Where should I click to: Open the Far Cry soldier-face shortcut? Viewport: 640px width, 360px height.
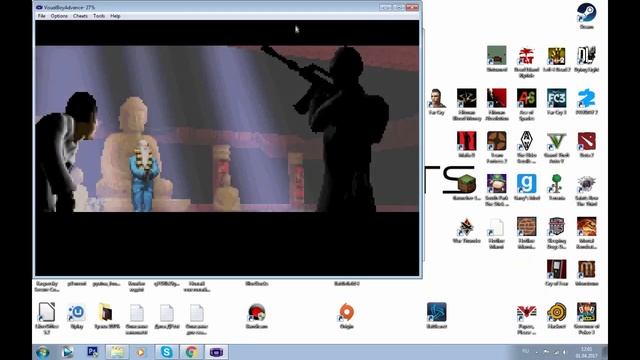pyautogui.click(x=436, y=102)
